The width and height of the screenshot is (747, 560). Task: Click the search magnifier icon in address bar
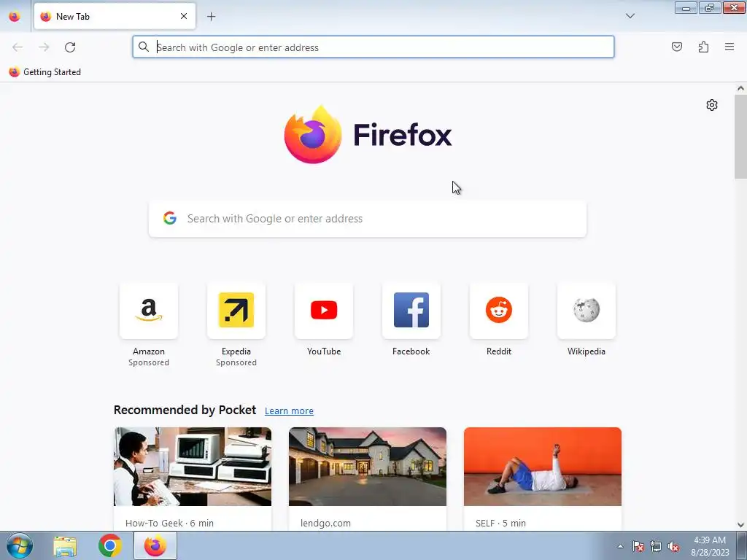[144, 47]
